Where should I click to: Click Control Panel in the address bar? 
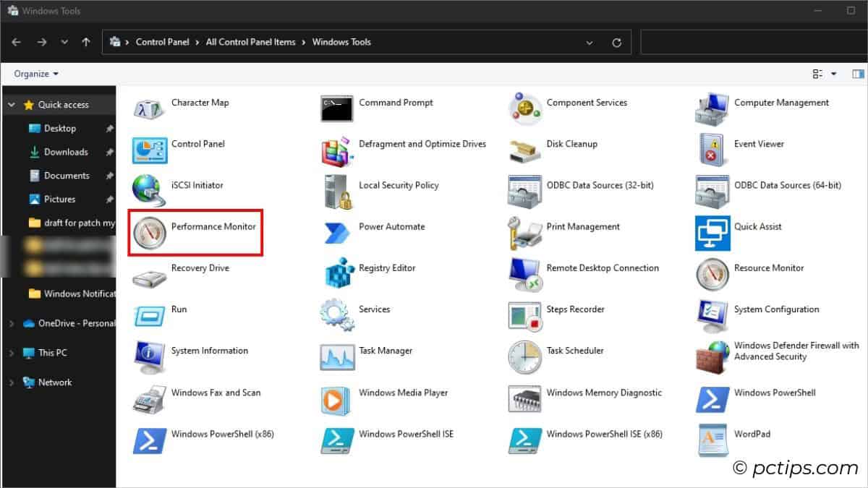(x=163, y=42)
